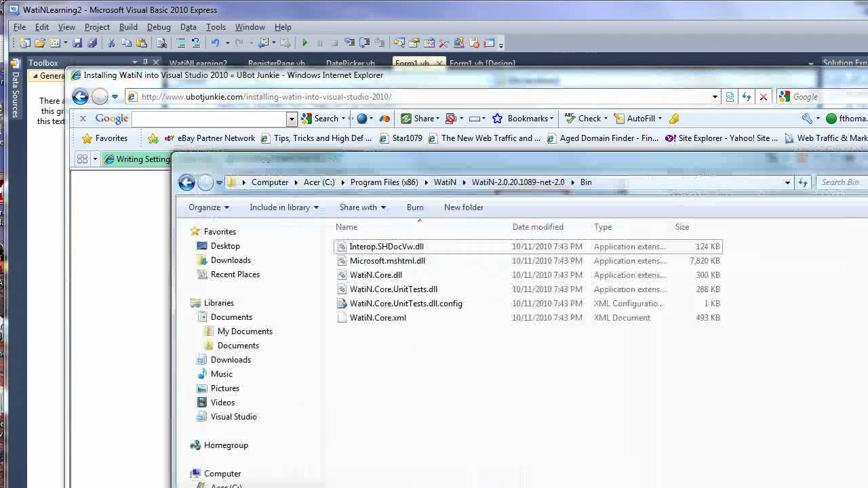868x488 pixels.
Task: Open the Window menu
Action: coord(250,27)
